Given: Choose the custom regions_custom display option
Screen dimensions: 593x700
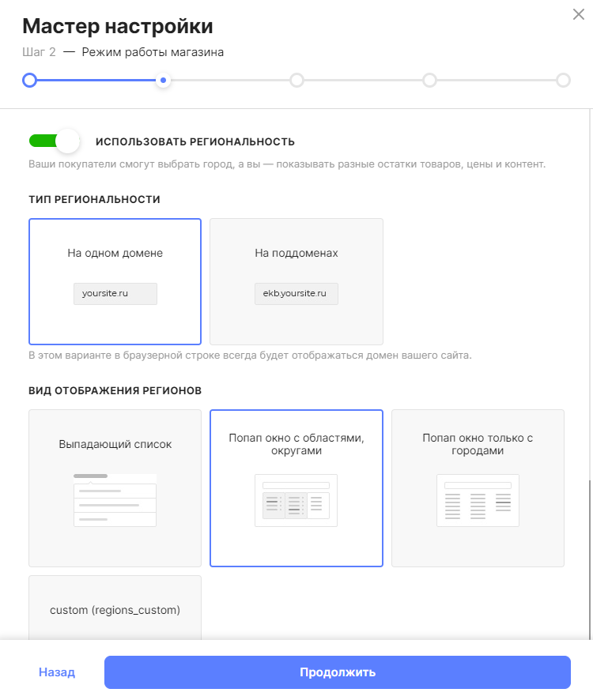Looking at the screenshot, I should click(115, 608).
